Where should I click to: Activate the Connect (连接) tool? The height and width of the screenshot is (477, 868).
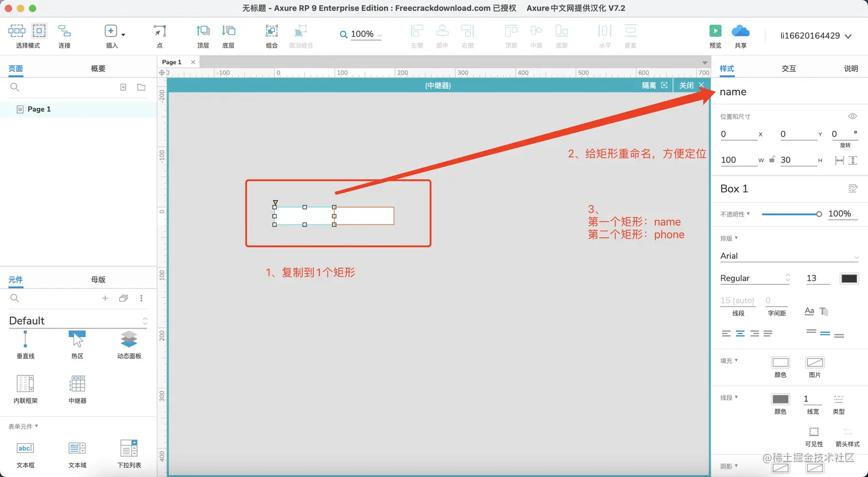pos(64,31)
